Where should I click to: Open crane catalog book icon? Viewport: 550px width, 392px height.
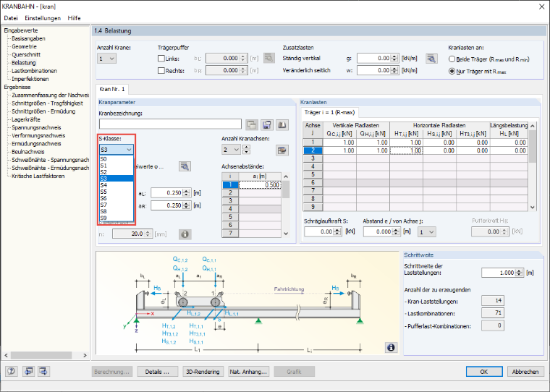[282, 124]
